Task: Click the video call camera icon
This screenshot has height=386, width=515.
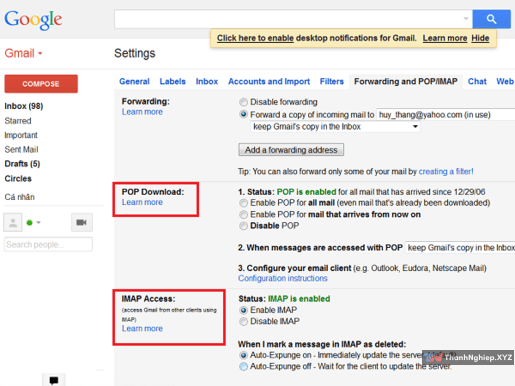Action: tap(82, 222)
